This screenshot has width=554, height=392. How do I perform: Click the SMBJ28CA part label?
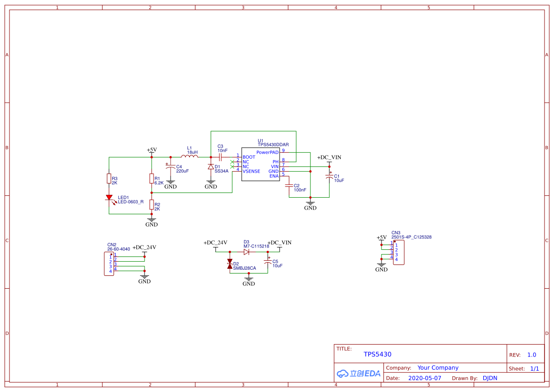coord(245,268)
